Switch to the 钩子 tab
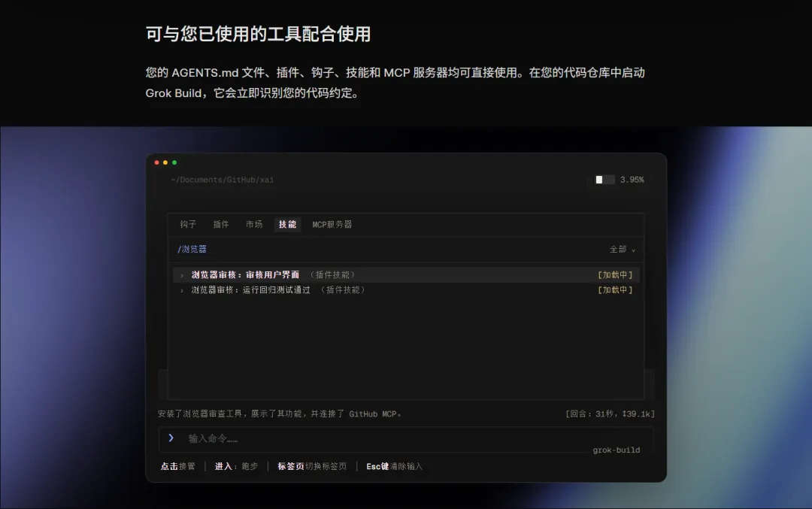 (188, 224)
